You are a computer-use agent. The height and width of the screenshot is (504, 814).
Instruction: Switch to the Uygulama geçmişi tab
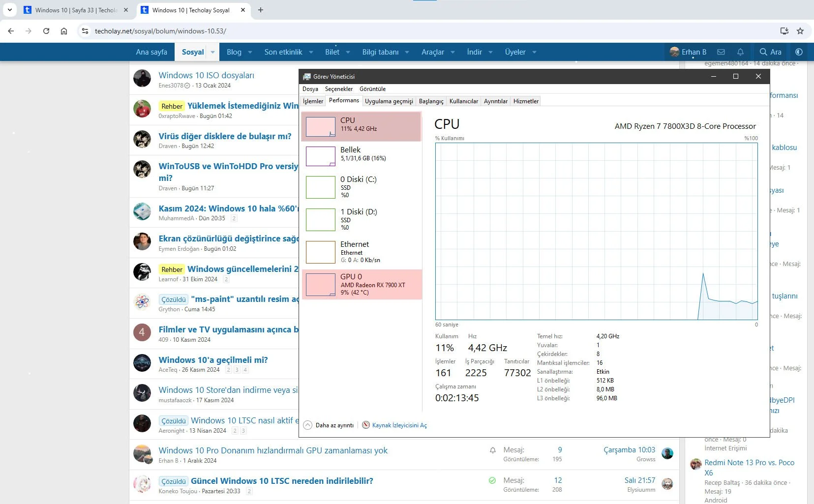389,101
